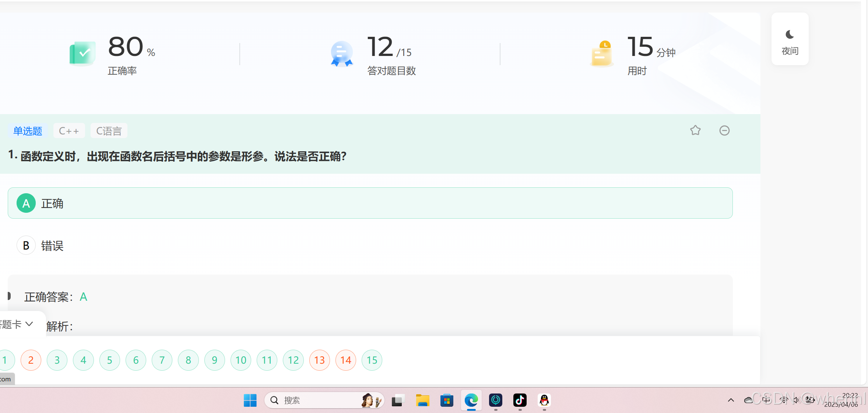Viewport: 868px width, 413px height.
Task: Click the 单选题 tag
Action: 28,131
